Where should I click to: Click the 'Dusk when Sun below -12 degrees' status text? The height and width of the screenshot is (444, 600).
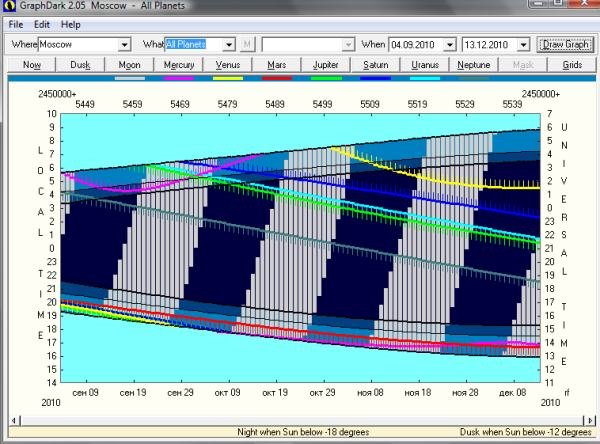pos(525,432)
